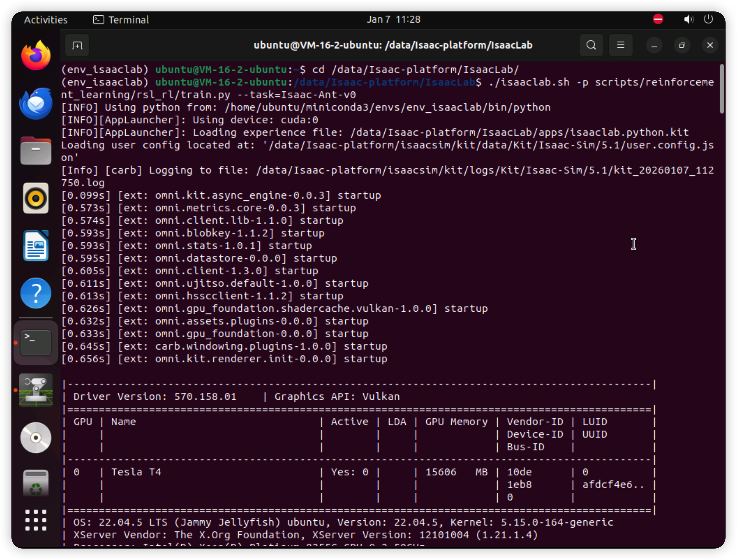Open the Help icon in dock
Viewport: 737px width, 560px height.
coord(36,293)
